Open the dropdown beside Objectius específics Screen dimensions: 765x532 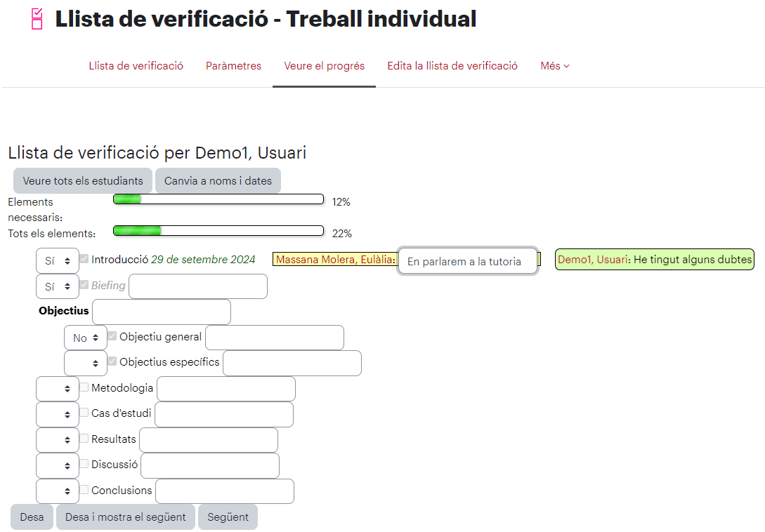[x=86, y=364]
